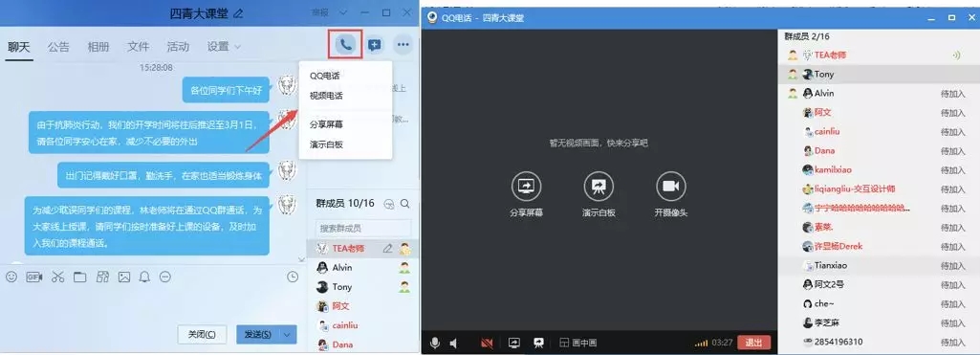Click the send picture icon
Screen dimensions: 980x355
[x=124, y=277]
